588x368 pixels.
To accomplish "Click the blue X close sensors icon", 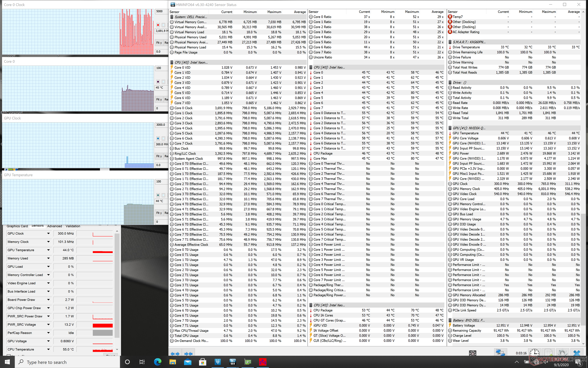I will pos(577,353).
